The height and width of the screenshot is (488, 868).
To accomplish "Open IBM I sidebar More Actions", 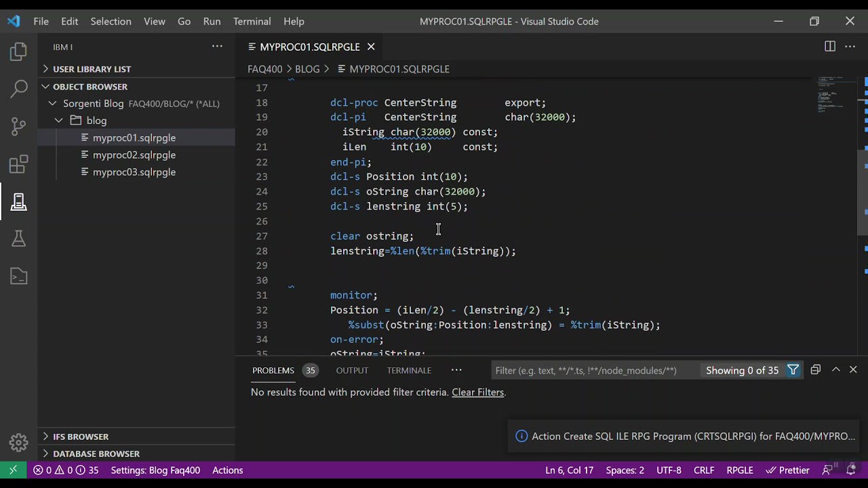I will click(217, 46).
